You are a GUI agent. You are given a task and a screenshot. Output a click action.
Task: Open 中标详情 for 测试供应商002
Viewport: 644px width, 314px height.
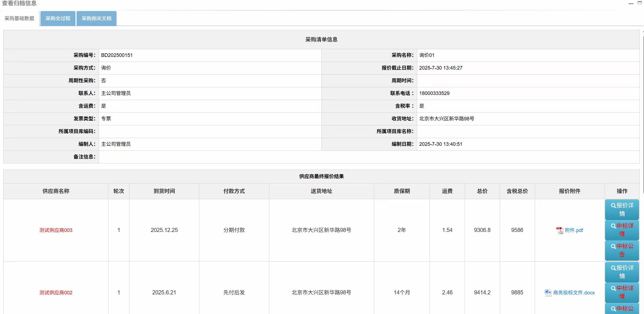tap(622, 292)
